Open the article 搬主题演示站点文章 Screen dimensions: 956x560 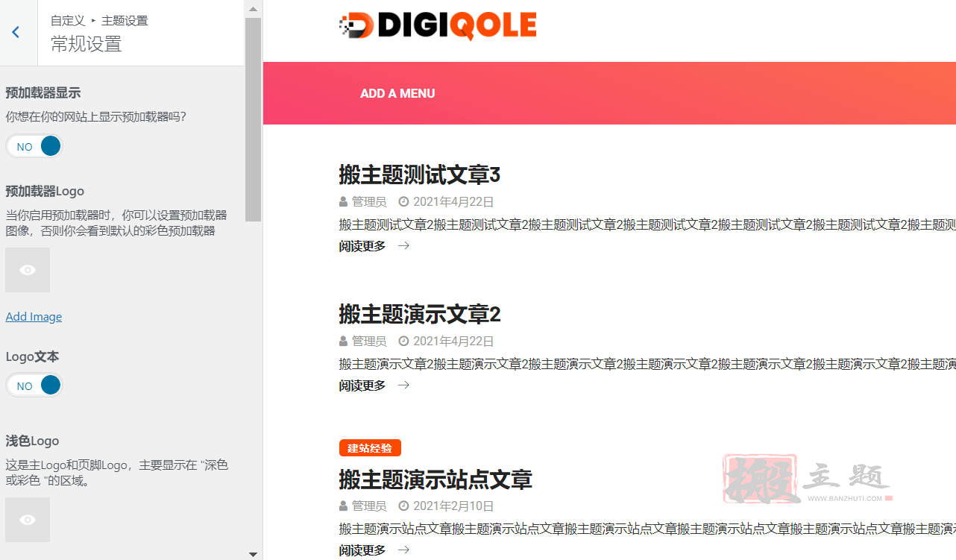coord(435,479)
